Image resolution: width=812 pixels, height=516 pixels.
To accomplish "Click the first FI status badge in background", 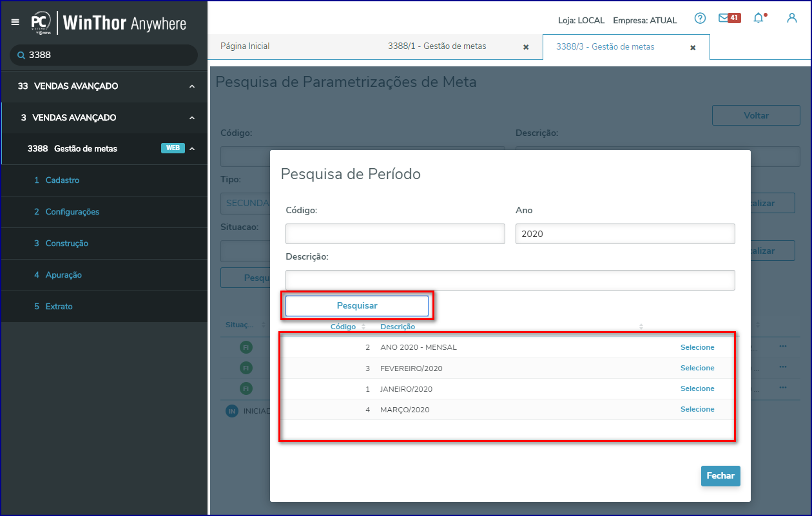I will click(246, 347).
